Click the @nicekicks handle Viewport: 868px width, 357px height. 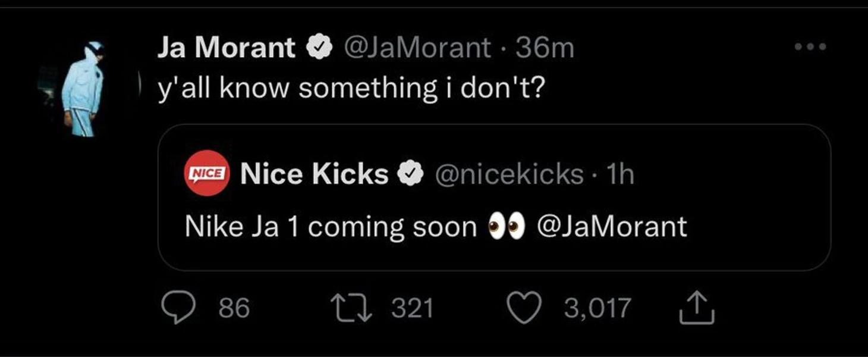[509, 174]
